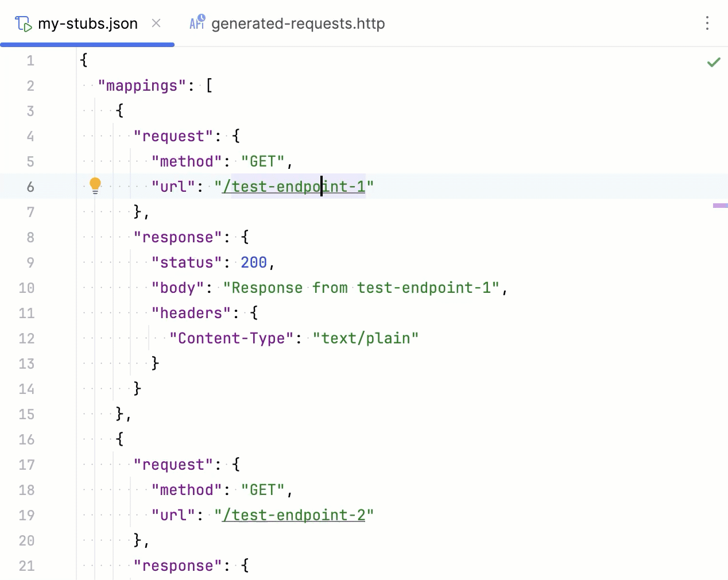The image size is (728, 580).
Task: Click the API file icon beside generated-requests.http
Action: point(196,23)
